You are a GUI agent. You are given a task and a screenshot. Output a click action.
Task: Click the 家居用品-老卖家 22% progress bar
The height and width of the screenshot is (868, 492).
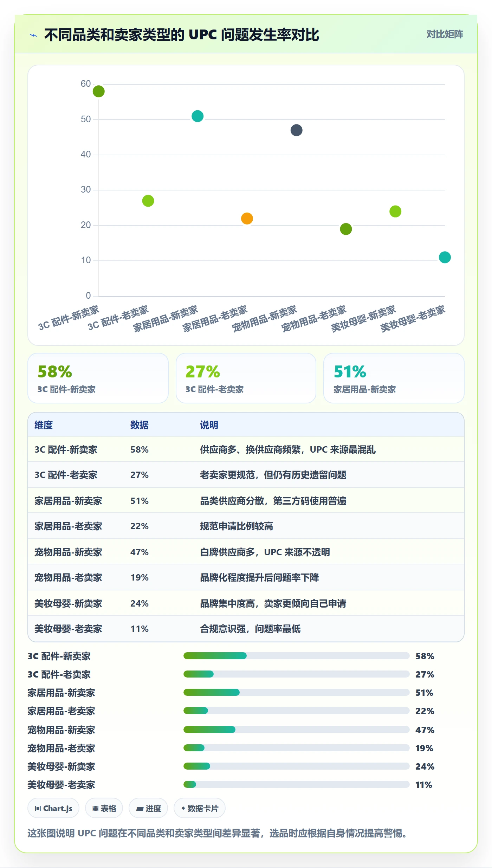(x=297, y=711)
